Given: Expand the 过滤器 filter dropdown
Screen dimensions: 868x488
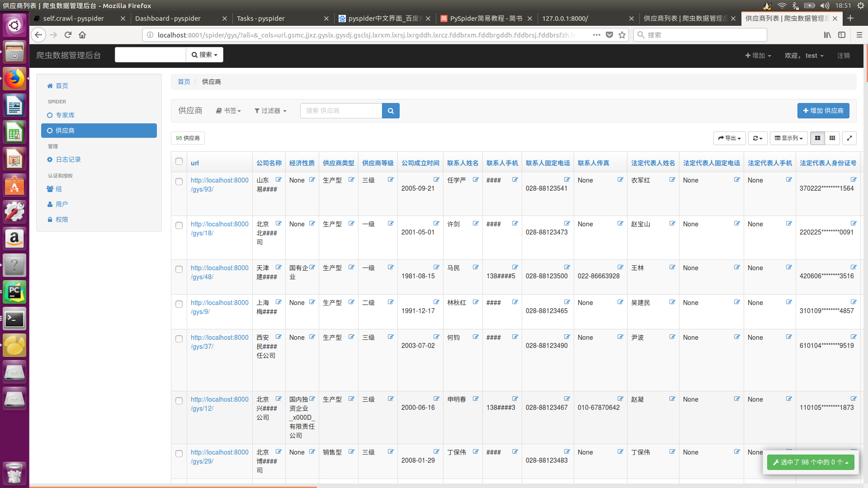Looking at the screenshot, I should tap(270, 111).
